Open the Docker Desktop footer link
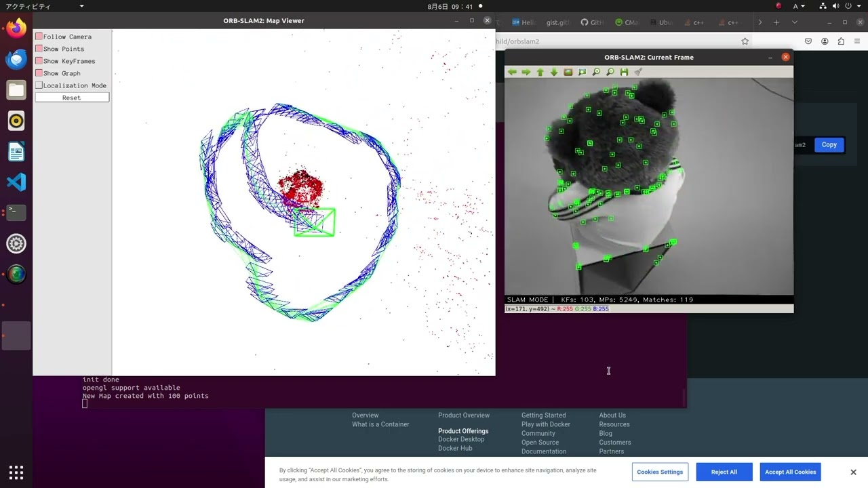868x488 pixels. click(461, 439)
